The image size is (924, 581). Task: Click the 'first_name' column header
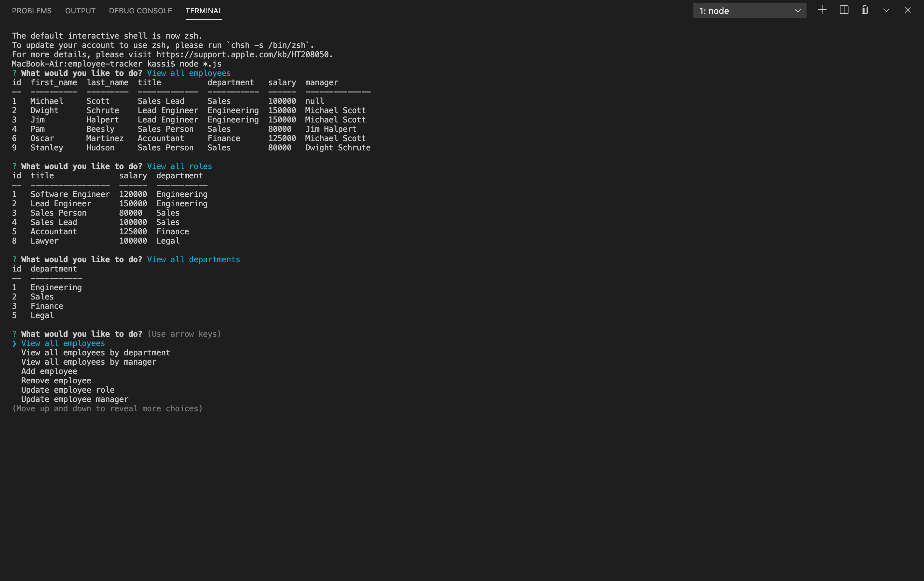coord(54,83)
